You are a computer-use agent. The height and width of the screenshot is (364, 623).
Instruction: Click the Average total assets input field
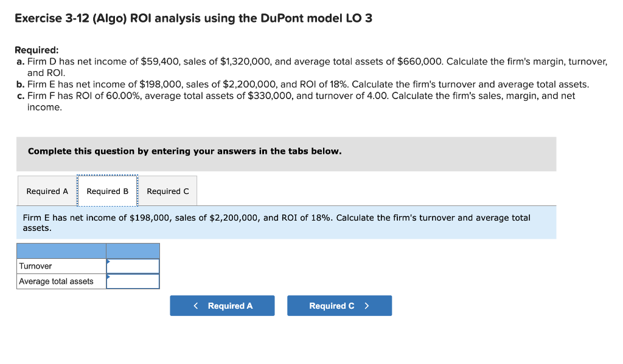(134, 281)
